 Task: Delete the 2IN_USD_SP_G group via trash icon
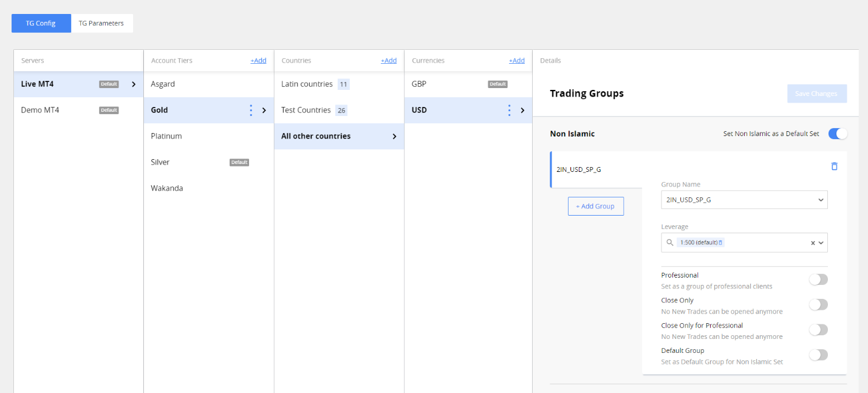834,166
